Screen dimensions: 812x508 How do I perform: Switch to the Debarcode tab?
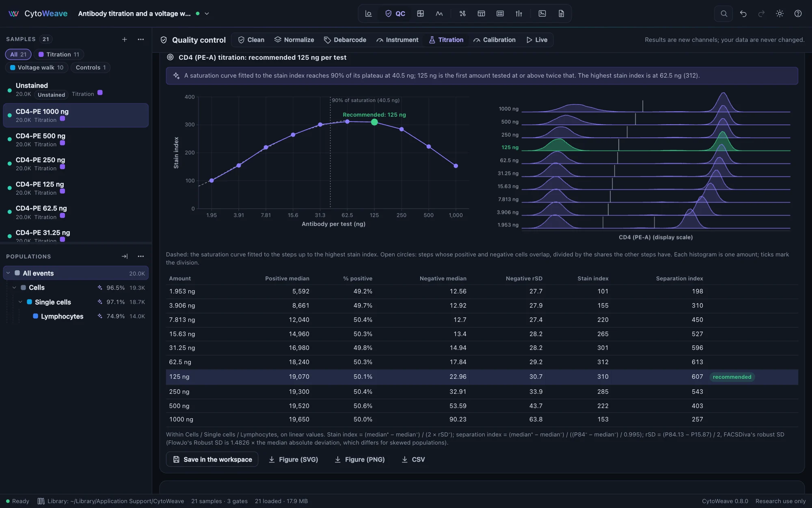click(x=345, y=40)
